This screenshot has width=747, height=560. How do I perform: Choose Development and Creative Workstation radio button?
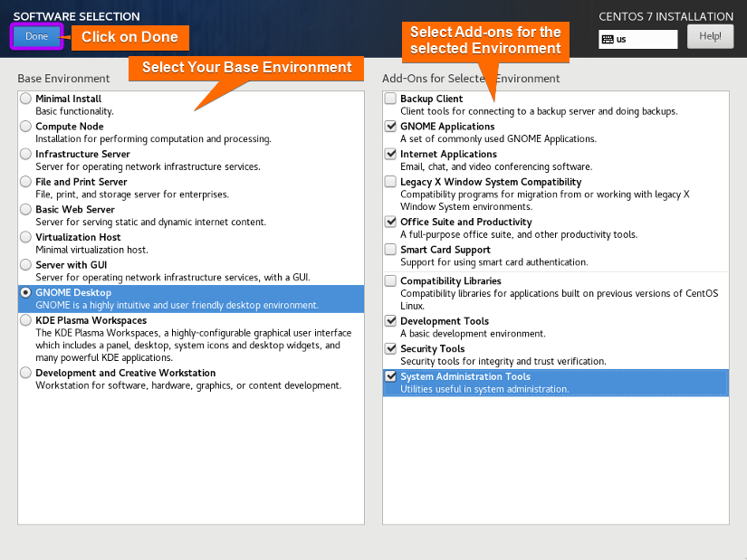coord(25,373)
